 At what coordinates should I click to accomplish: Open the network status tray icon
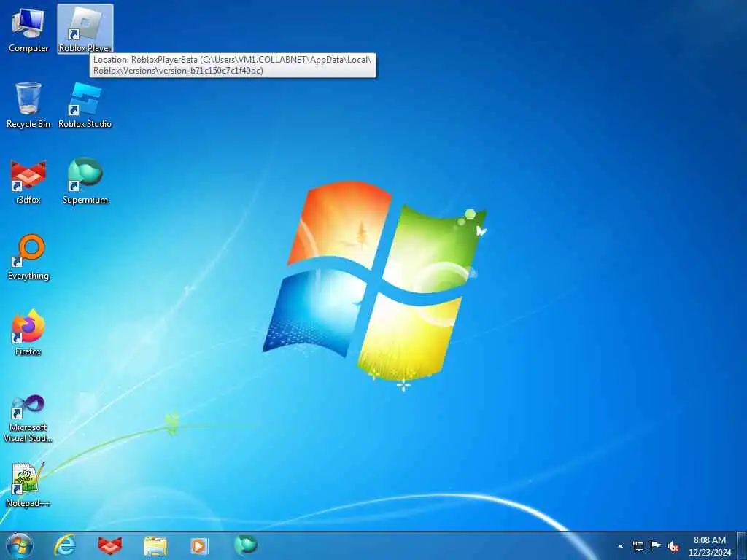[638, 546]
